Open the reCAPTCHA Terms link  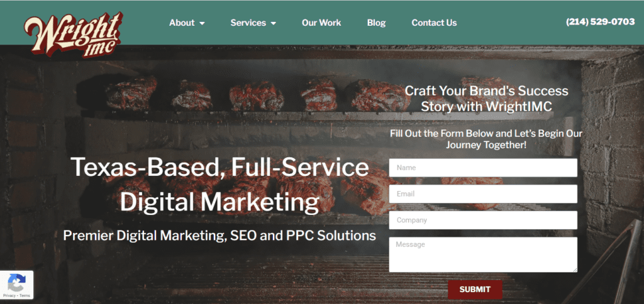[25, 295]
